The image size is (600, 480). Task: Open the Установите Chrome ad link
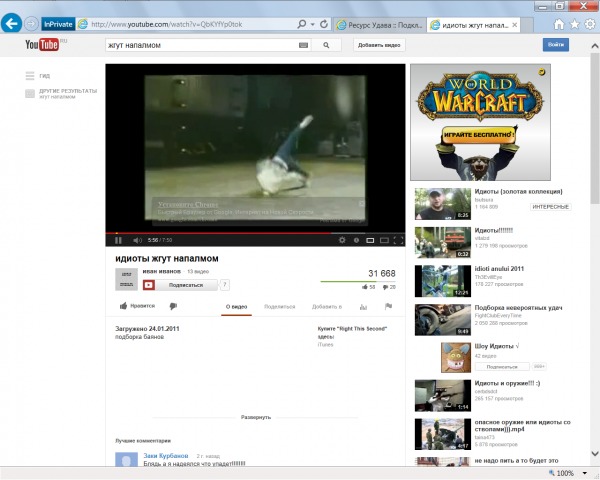[188, 204]
